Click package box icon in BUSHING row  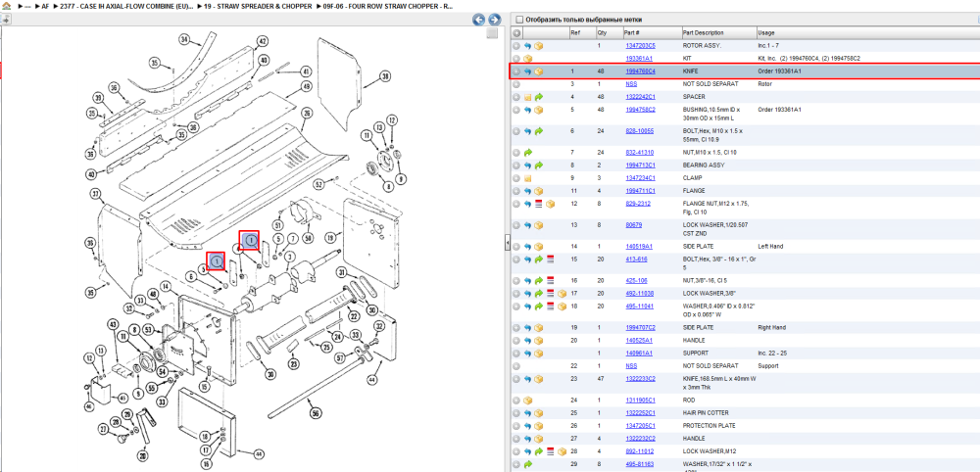tap(539, 110)
